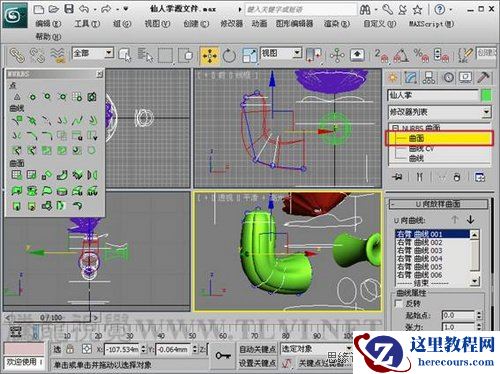
Task: Open a file with the folder icon
Action: coord(53,9)
